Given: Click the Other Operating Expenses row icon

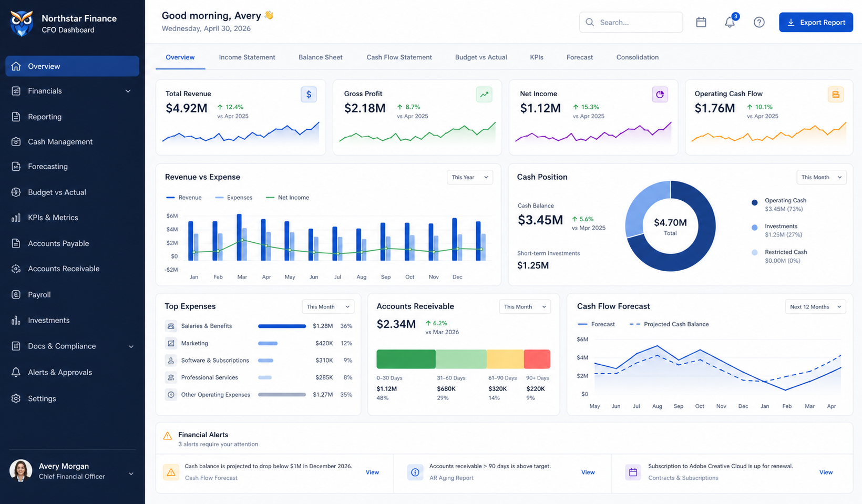Looking at the screenshot, I should (x=171, y=395).
